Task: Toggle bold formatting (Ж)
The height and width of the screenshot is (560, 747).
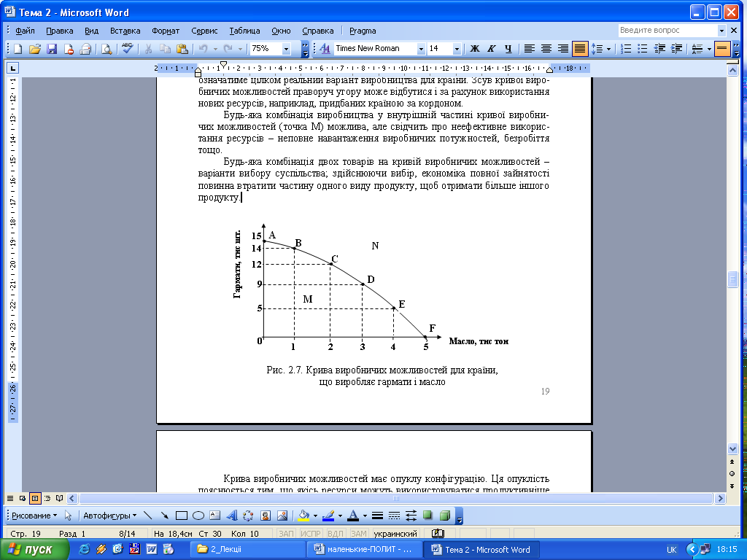Action: (x=474, y=49)
